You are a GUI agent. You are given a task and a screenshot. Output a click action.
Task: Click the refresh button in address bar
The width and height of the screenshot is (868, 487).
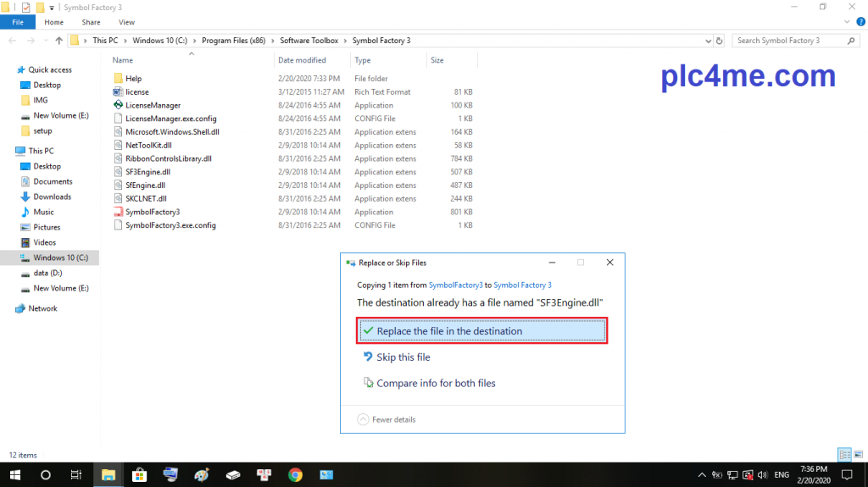pos(720,40)
